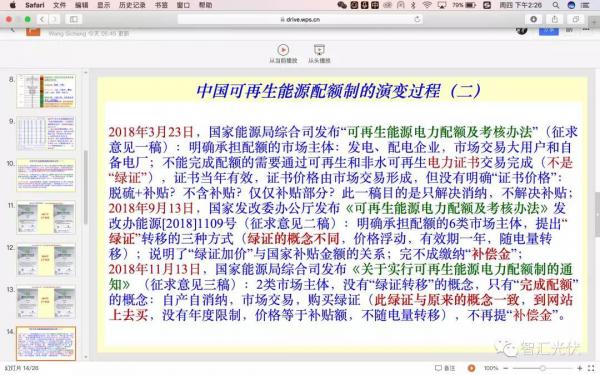This screenshot has height=375, width=600.
Task: Show all tabs overview icon
Action: tap(576, 19)
